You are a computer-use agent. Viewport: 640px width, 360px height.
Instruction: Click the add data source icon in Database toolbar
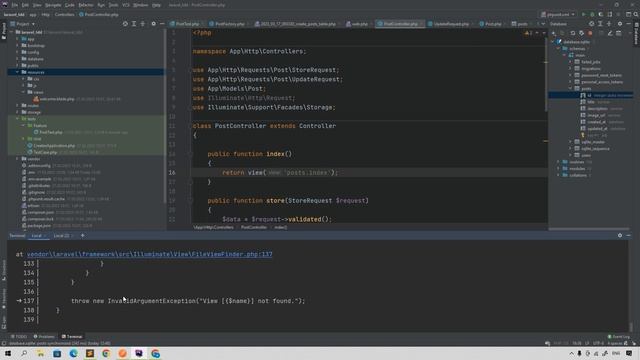pyautogui.click(x=553, y=33)
